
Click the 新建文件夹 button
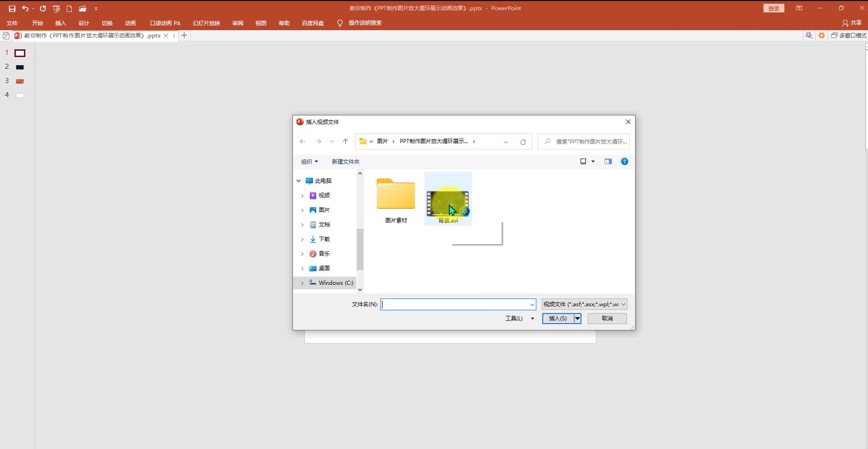pyautogui.click(x=345, y=162)
